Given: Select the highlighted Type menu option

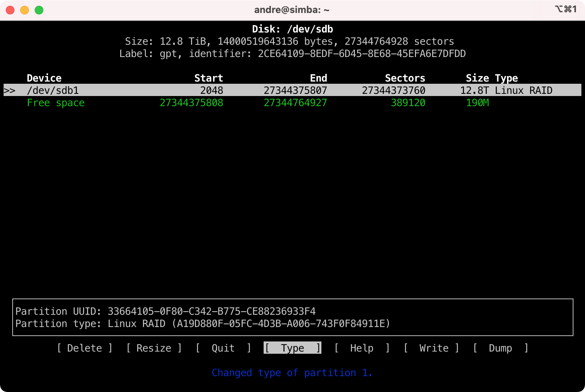Looking at the screenshot, I should [292, 348].
